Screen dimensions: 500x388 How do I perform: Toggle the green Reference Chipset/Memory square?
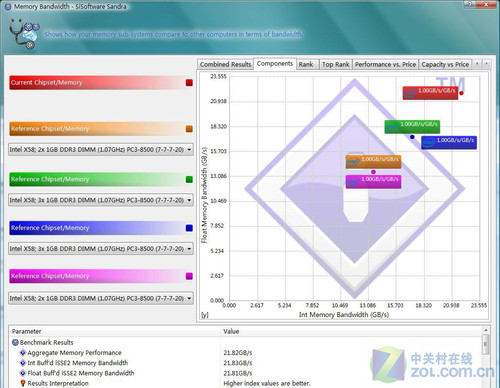pos(189,179)
